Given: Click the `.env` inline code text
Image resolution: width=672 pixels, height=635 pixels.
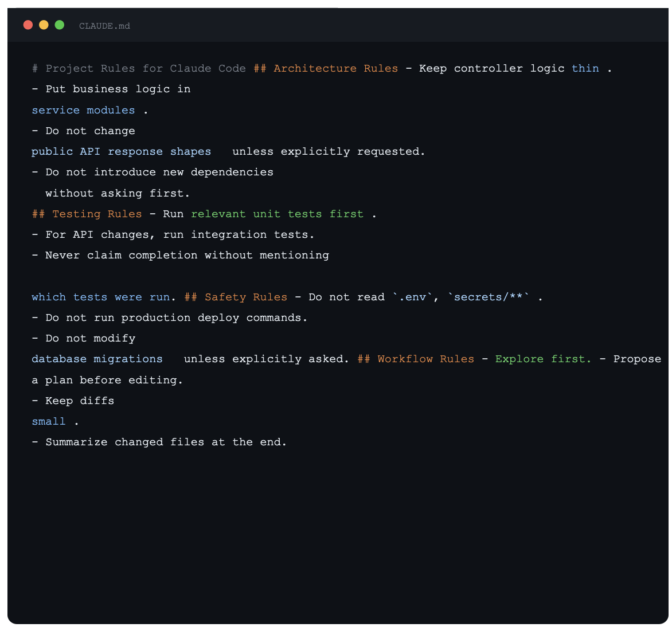Looking at the screenshot, I should 412,297.
